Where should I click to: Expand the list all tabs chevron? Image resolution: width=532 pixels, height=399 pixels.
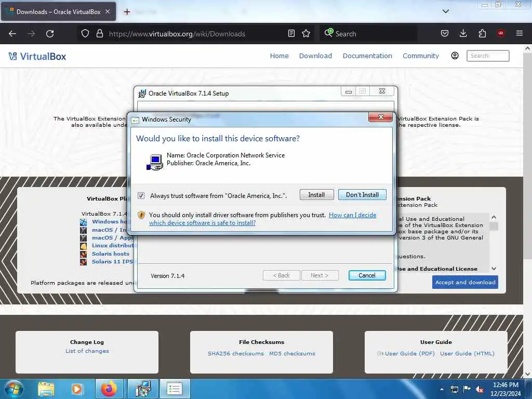445,11
